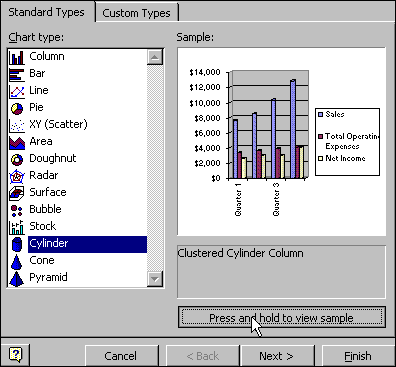396x367 pixels.
Task: Cancel the chart wizard
Action: pos(121,356)
